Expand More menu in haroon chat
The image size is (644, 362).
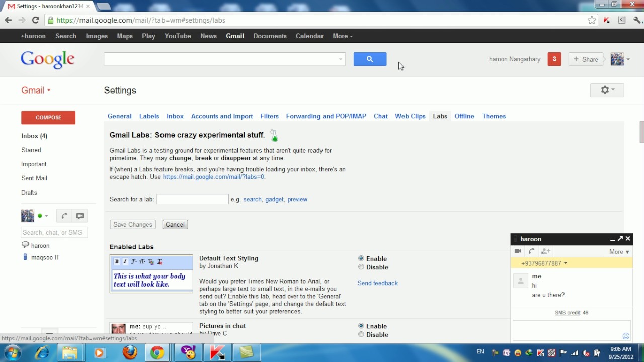[619, 252]
